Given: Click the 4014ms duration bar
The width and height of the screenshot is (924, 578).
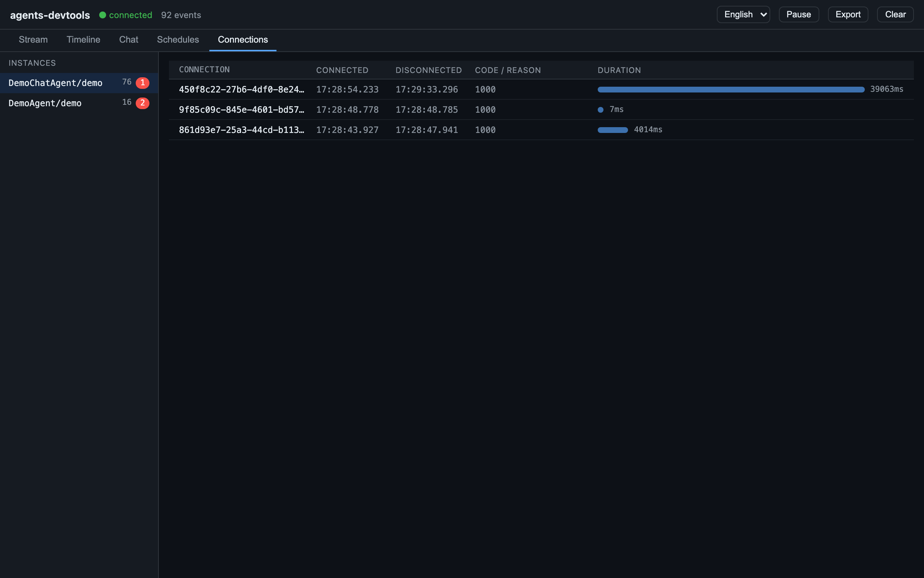Looking at the screenshot, I should tap(613, 130).
